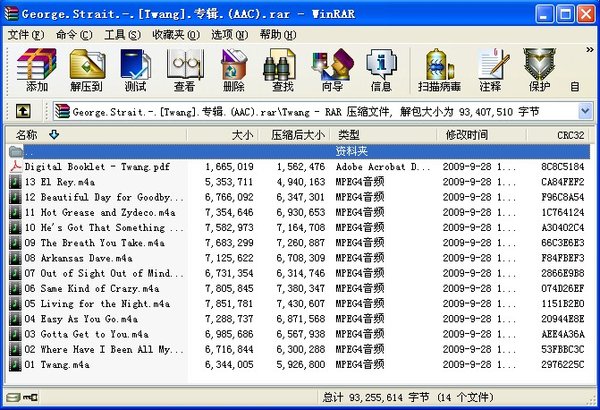Click the Delete (删除) recycle icon

coord(234,70)
